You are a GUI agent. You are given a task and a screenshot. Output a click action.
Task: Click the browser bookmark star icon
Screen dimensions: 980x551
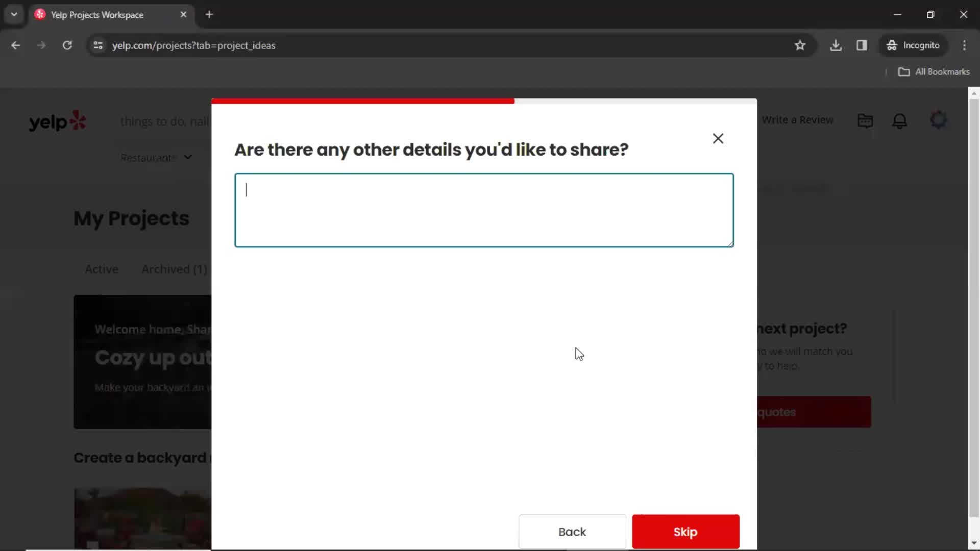800,45
